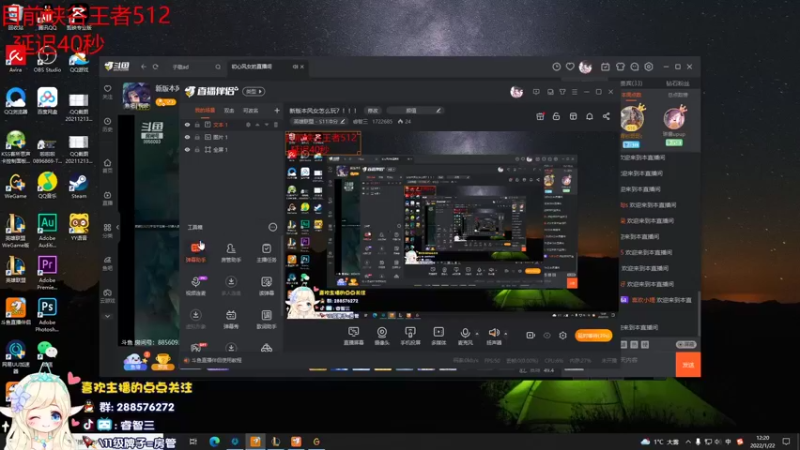This screenshot has height=450, width=800.
Task: Toggle preview eye icon in bottom bar
Action: [547, 335]
